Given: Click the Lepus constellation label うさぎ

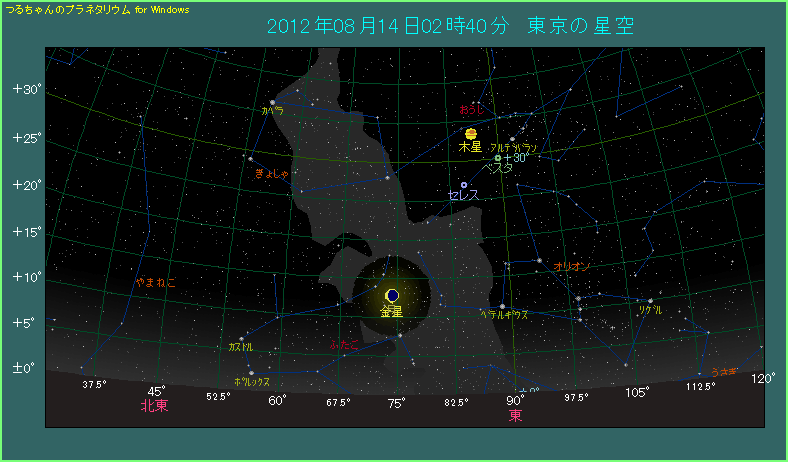Looking at the screenshot, I should click(x=724, y=372).
